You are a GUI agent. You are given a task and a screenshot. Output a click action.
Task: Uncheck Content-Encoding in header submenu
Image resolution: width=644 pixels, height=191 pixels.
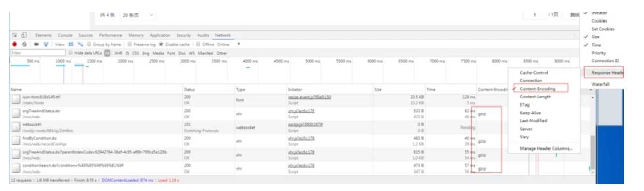click(537, 89)
